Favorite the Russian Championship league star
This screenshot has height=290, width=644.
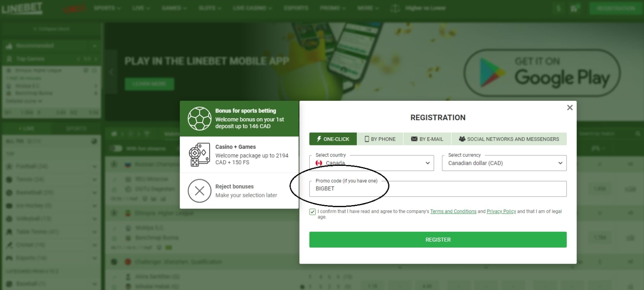point(114,164)
